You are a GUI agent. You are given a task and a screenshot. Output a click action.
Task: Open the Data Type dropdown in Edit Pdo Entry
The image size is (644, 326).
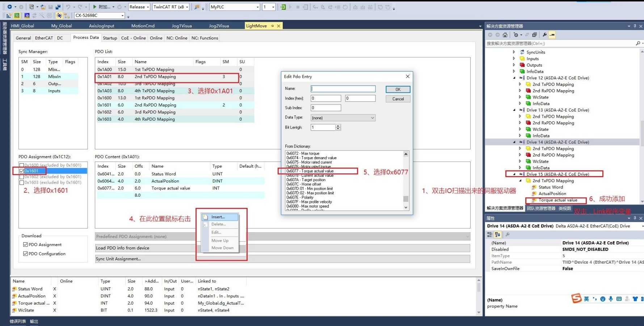pyautogui.click(x=343, y=118)
